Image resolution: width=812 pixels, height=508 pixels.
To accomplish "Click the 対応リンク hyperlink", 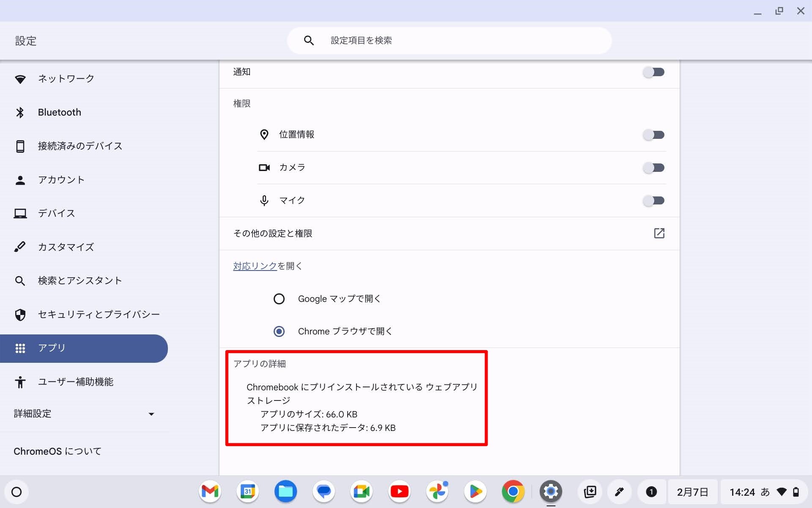I will click(255, 266).
